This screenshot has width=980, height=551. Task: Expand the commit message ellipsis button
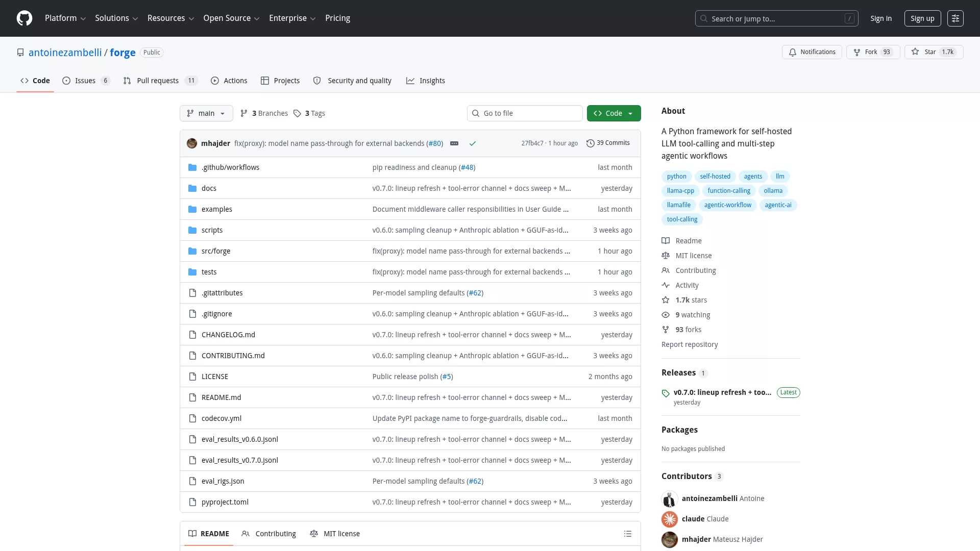454,143
